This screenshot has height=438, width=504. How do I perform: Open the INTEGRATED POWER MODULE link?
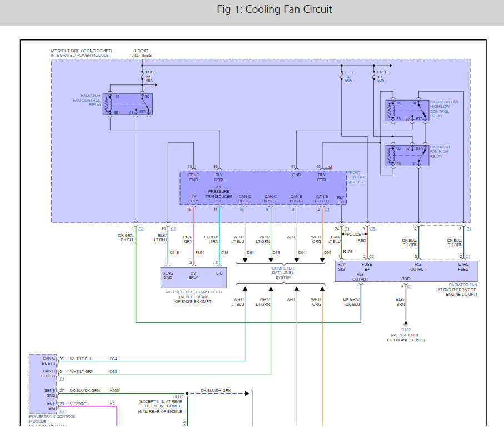pos(79,56)
